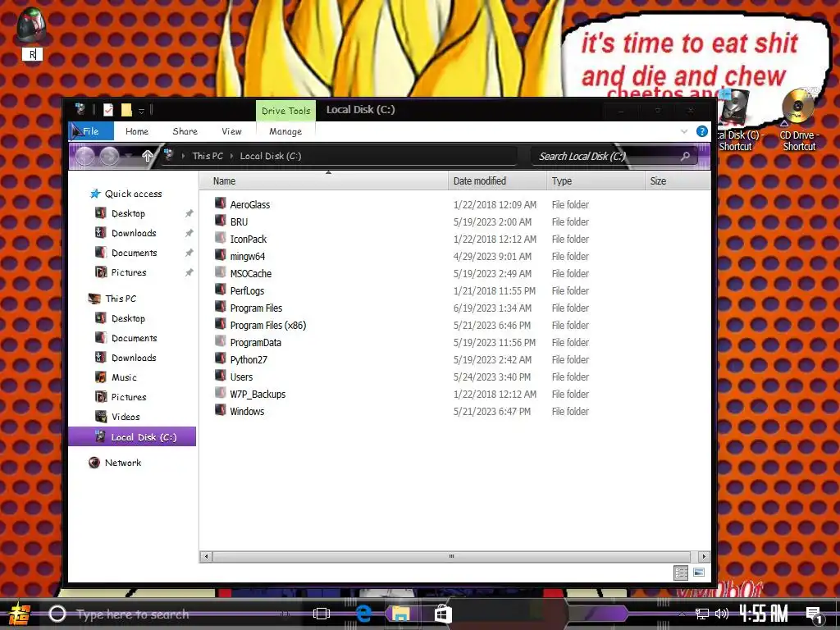The image size is (840, 630).
Task: Click the New folder quick access icon
Action: [126, 110]
